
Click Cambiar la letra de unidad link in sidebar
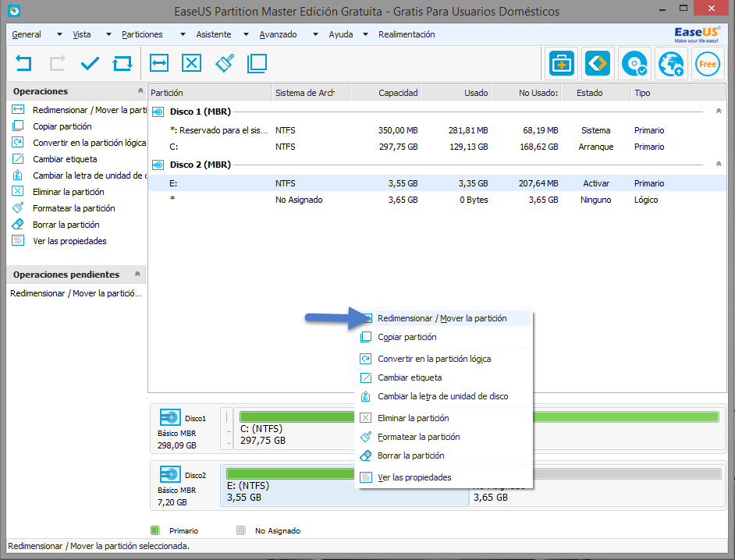pyautogui.click(x=90, y=175)
